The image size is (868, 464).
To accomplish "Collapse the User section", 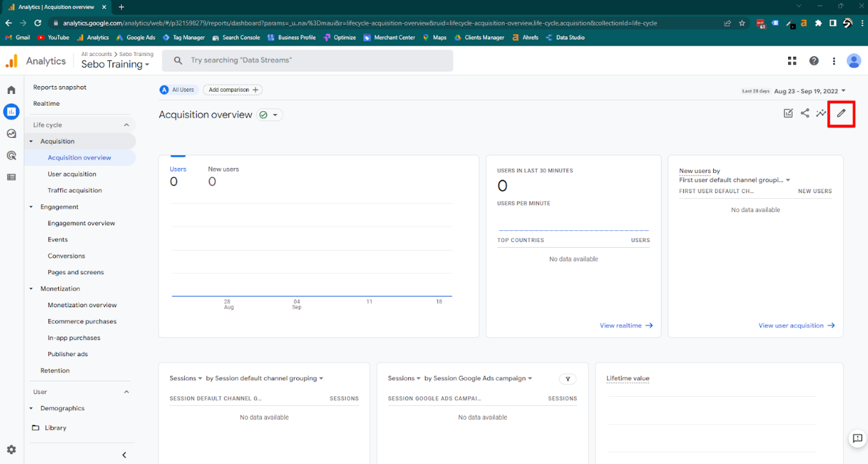I will (x=127, y=392).
